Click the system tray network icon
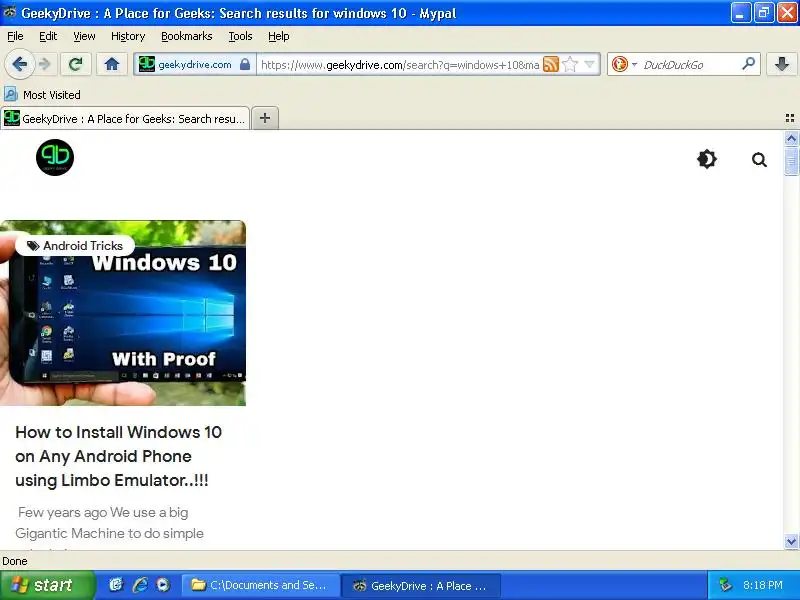Screen dimensions: 800x600 tap(725, 585)
